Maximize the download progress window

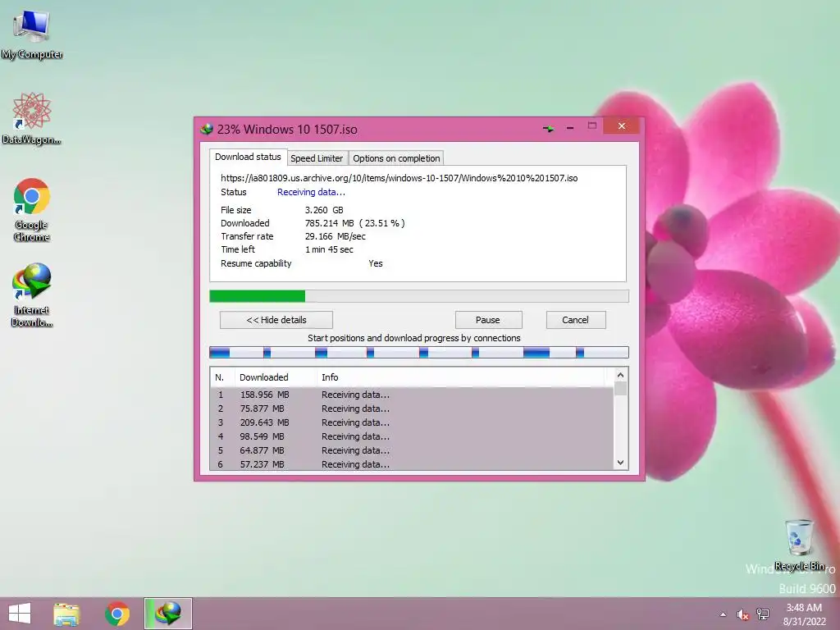(x=592, y=126)
